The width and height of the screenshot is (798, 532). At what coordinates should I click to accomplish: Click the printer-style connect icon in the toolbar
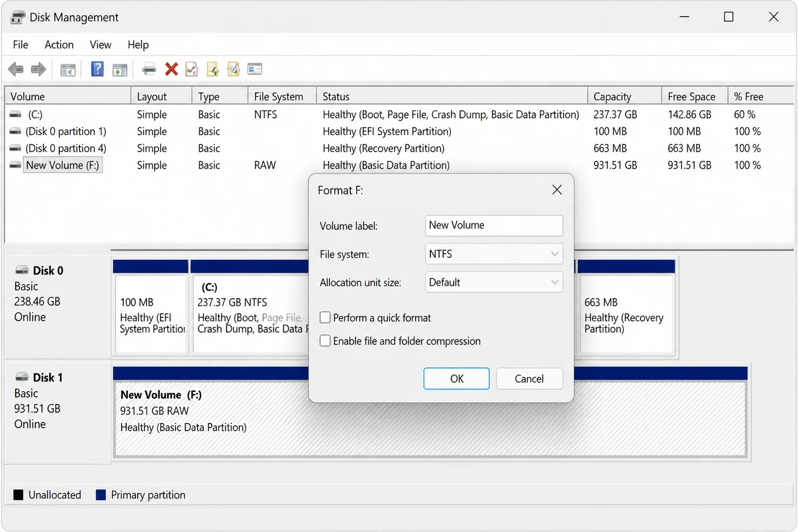pos(149,69)
